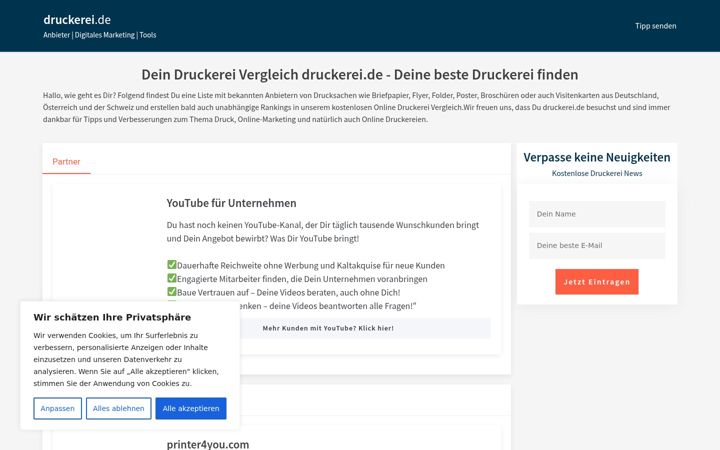Image resolution: width=720 pixels, height=450 pixels.
Task: Click the line Engagierte Mitarbeiter finden
Action: (x=302, y=279)
